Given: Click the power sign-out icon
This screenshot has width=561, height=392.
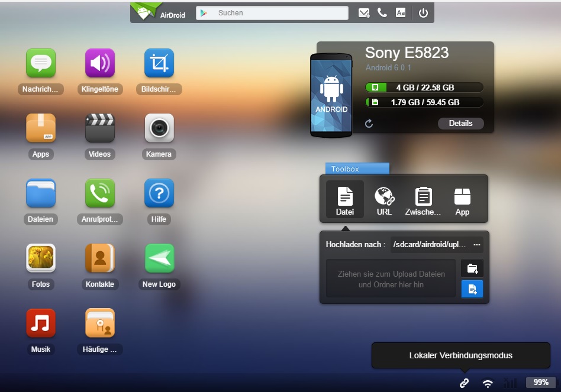Looking at the screenshot, I should pos(423,13).
